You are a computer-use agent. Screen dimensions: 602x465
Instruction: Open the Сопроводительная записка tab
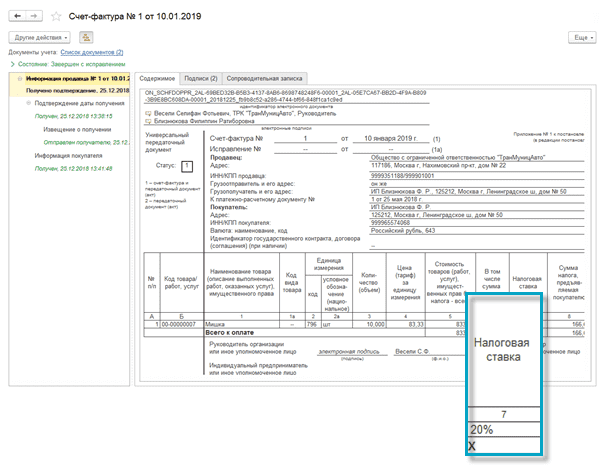coord(264,78)
